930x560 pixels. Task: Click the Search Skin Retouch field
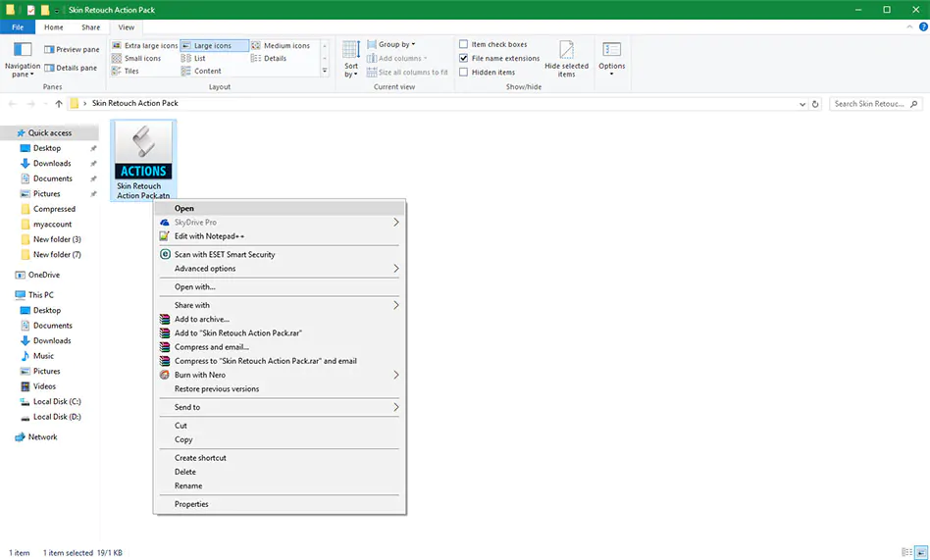pos(869,104)
